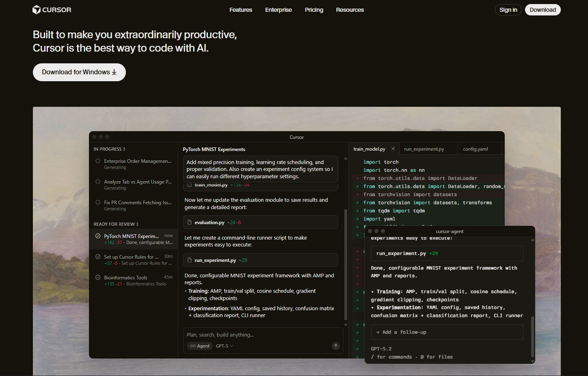Open the train_model.py file chip in chat
Viewport: 588px width, 376px height.
(260, 186)
